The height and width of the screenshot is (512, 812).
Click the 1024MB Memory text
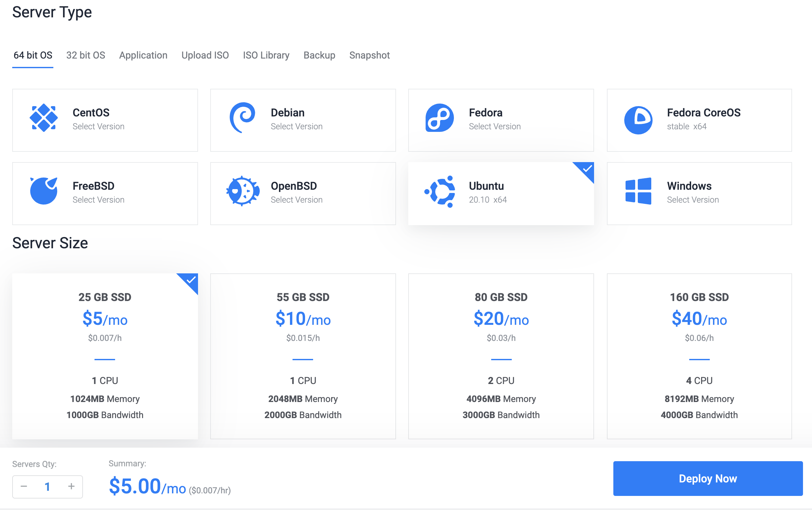pyautogui.click(x=105, y=399)
